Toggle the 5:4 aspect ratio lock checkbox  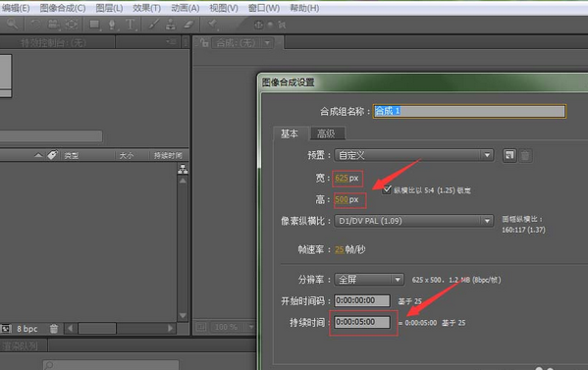point(387,189)
